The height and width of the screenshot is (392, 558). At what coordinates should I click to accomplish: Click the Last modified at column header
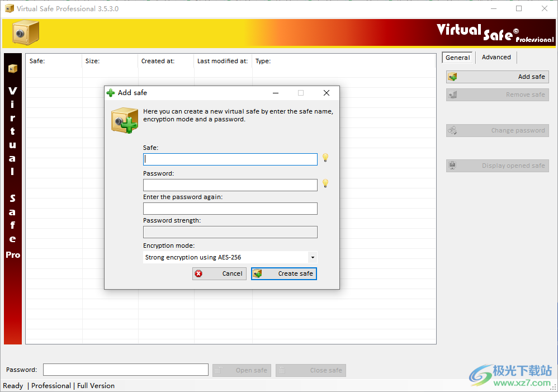click(223, 61)
